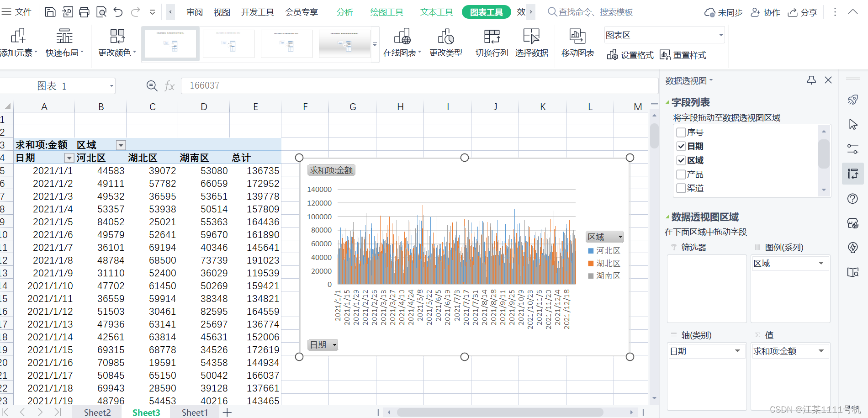Click the 协作 button
Viewport: 868px width, 418px height.
(766, 12)
